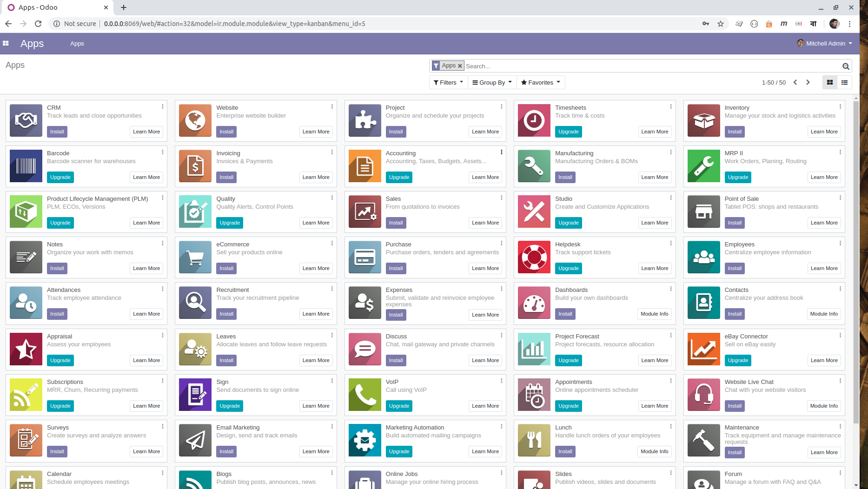Image resolution: width=868 pixels, height=489 pixels.
Task: Click the MRP II green wrench icon
Action: (704, 166)
